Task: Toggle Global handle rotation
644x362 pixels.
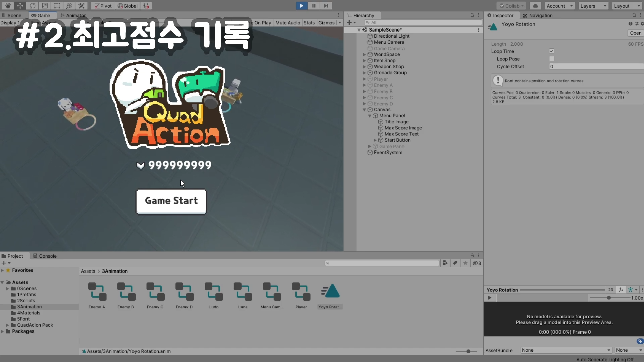Action: [x=127, y=6]
